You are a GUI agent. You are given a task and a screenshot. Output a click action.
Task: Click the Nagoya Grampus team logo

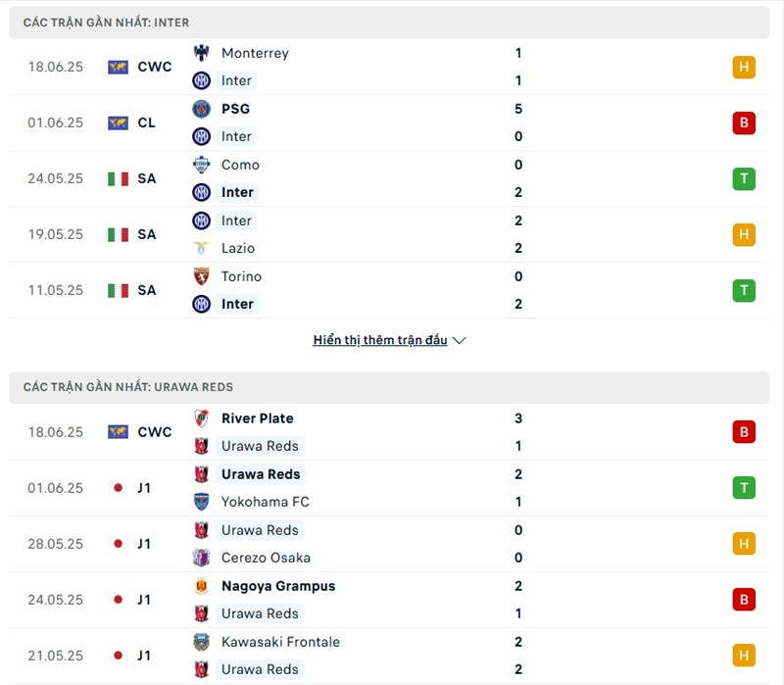[202, 586]
